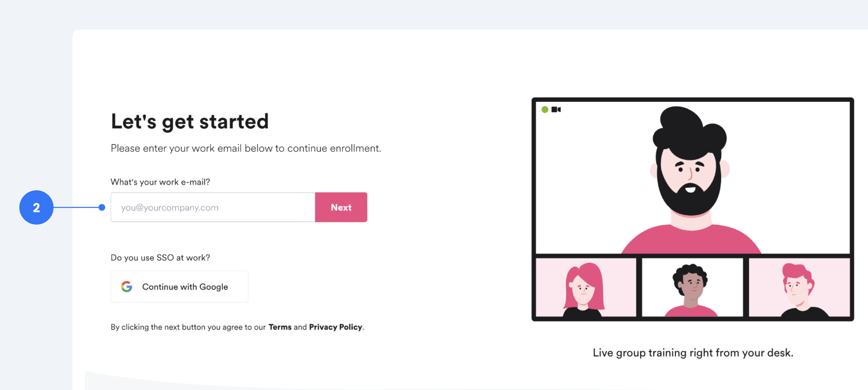Open the Terms link
This screenshot has width=868, height=390.
pyautogui.click(x=280, y=327)
